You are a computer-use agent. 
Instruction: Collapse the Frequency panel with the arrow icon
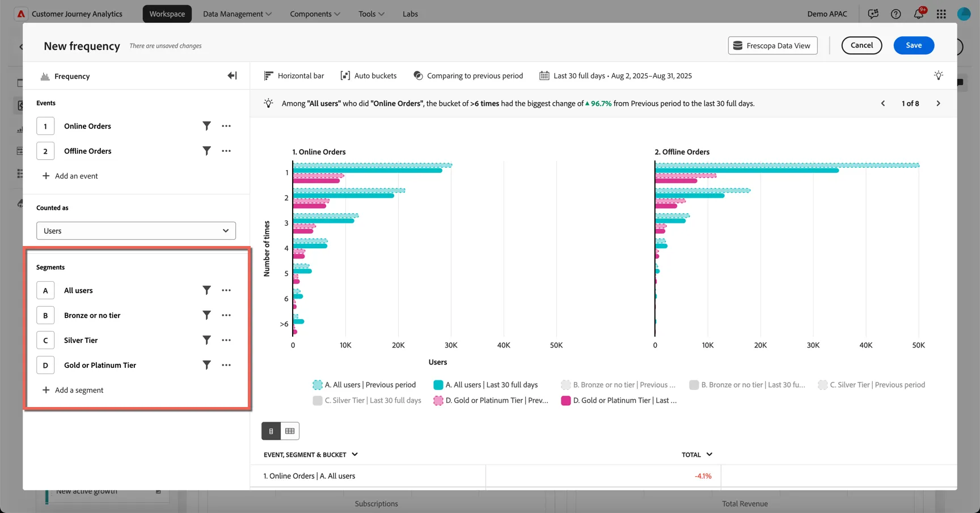click(232, 75)
